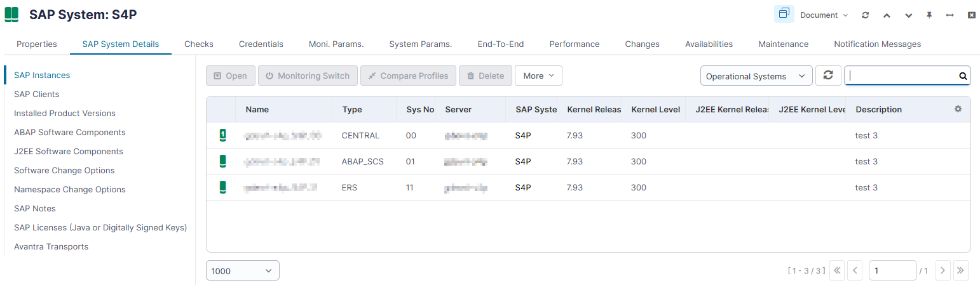Image resolution: width=980 pixels, height=285 pixels.
Task: Close the document with the X icon
Action: tap(972, 15)
